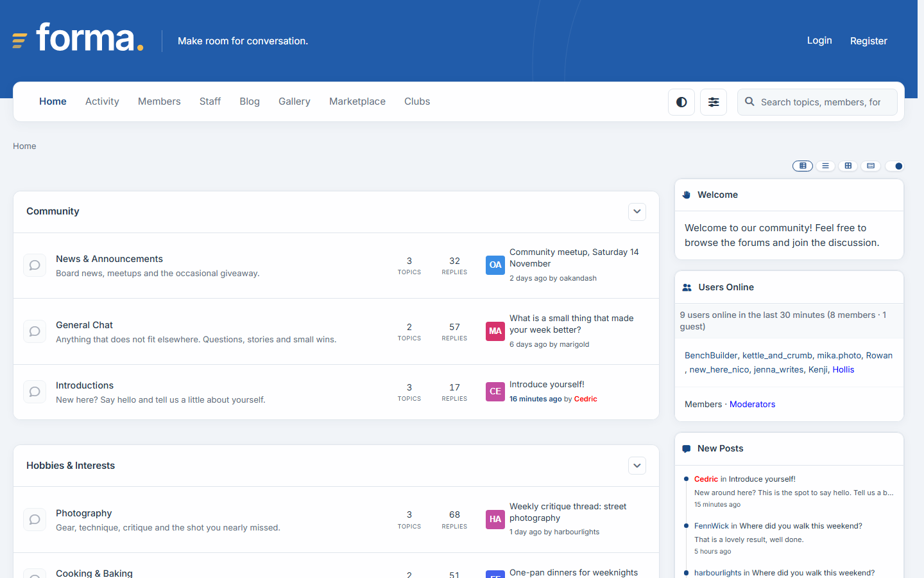This screenshot has height=578, width=924.
Task: Click the General Chat speech bubble icon
Action: [x=35, y=331]
